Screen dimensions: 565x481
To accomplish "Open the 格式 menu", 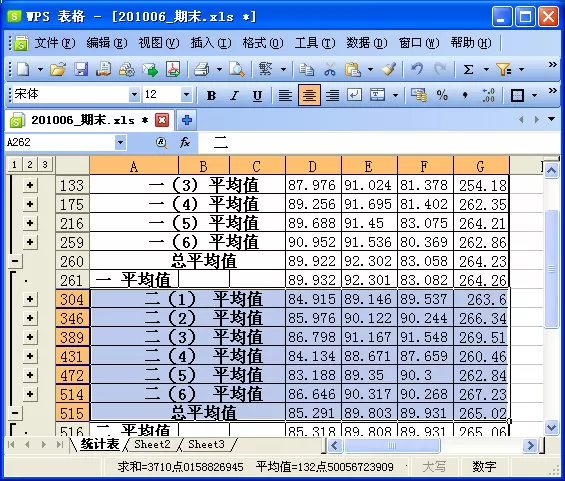I will tap(263, 43).
